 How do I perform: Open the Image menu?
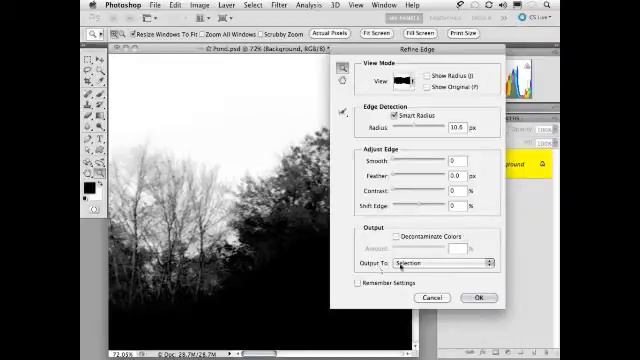[200, 5]
